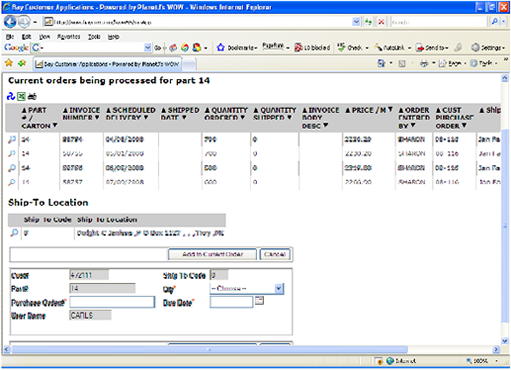Click the popup blocked icon in Google toolbar
The height and width of the screenshot is (370, 511).
pyautogui.click(x=299, y=48)
